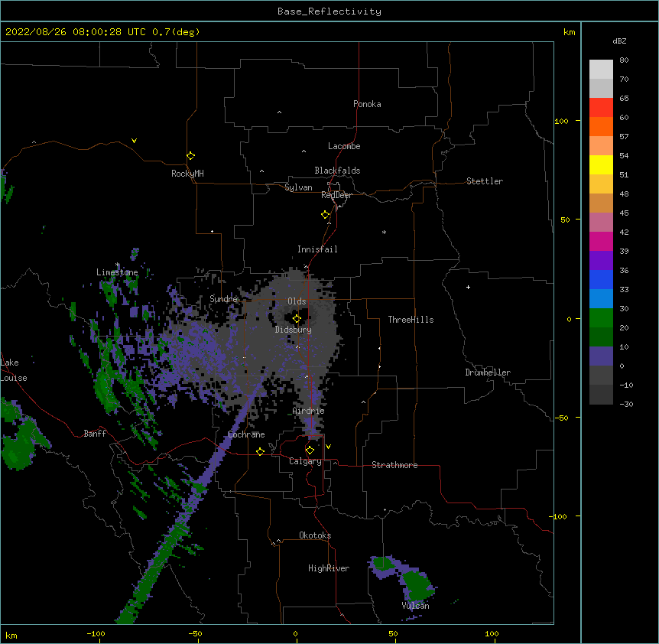Image resolution: width=659 pixels, height=644 pixels.
Task: Click the Strathmore label
Action: (x=394, y=465)
